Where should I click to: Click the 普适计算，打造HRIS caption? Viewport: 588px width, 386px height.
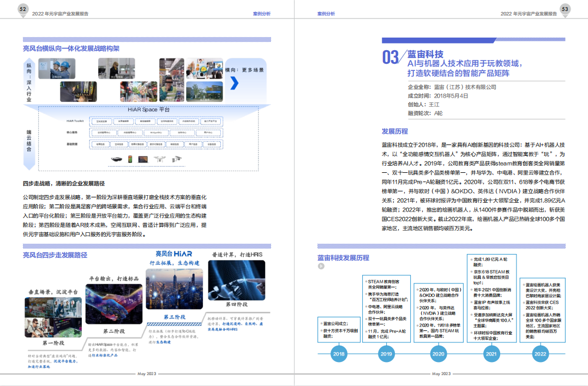[x=237, y=255]
